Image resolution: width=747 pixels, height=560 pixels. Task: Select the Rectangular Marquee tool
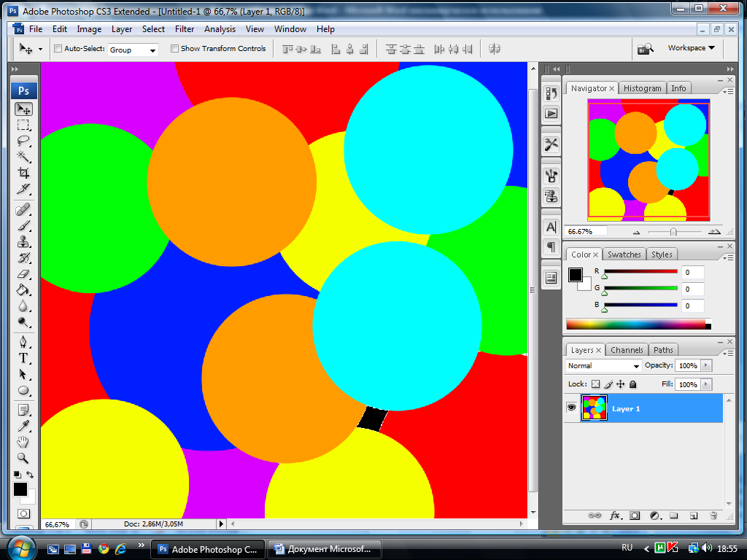pos(23,125)
